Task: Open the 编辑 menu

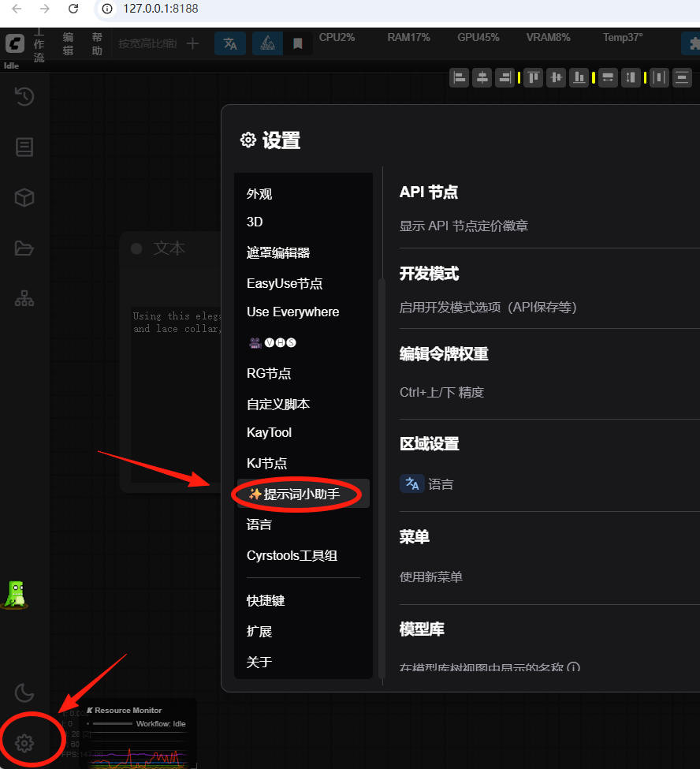Action: click(67, 44)
